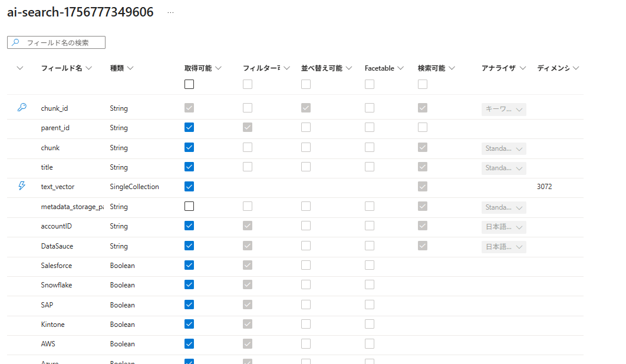
Task: Click the magnifier icon in field search box
Action: 15,42
